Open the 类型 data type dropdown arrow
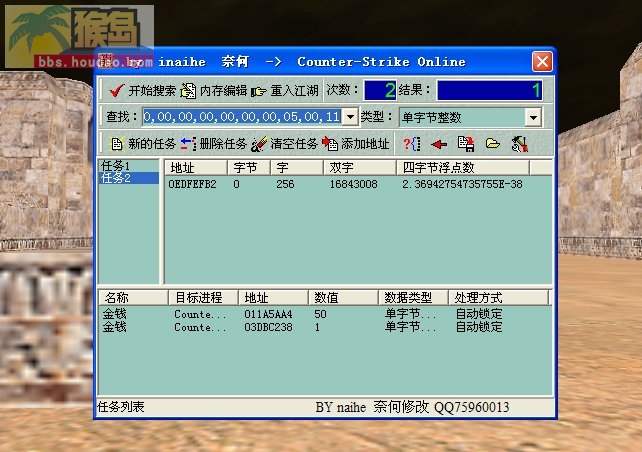642x452 pixels. tap(533, 118)
